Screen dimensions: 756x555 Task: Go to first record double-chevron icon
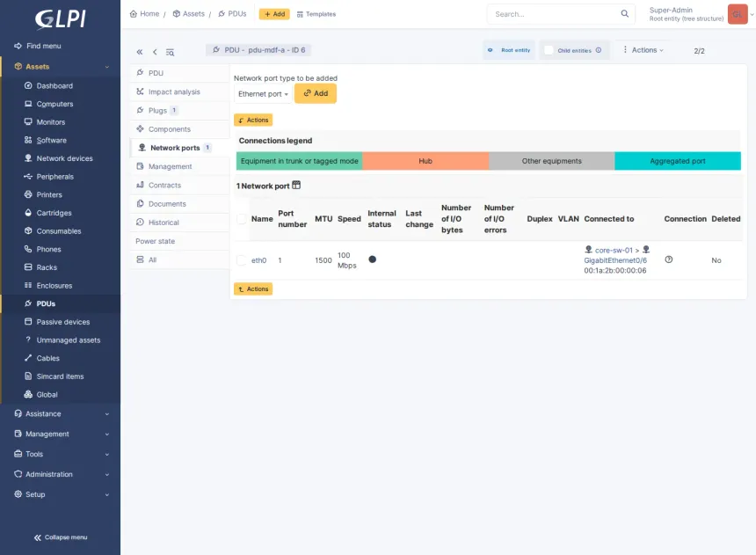point(140,52)
